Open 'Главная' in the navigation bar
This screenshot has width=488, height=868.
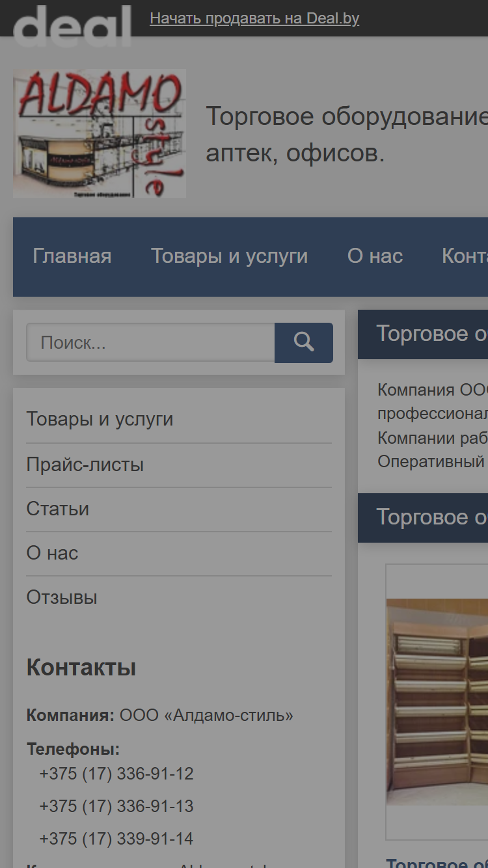point(72,256)
